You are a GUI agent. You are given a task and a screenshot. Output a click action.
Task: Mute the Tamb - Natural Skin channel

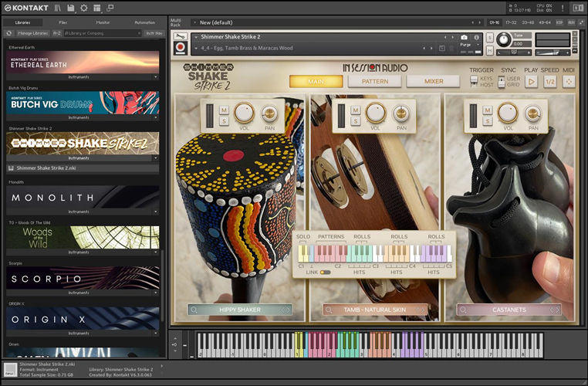[356, 110]
